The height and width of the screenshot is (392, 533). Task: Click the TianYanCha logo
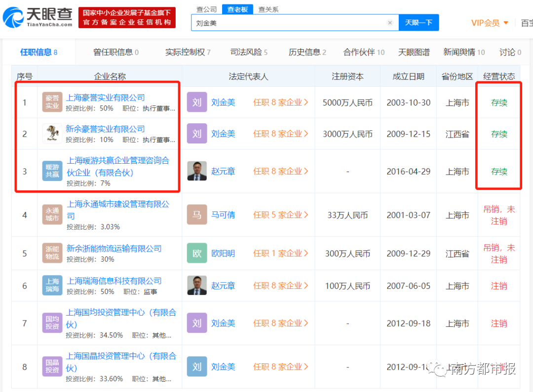tap(38, 17)
